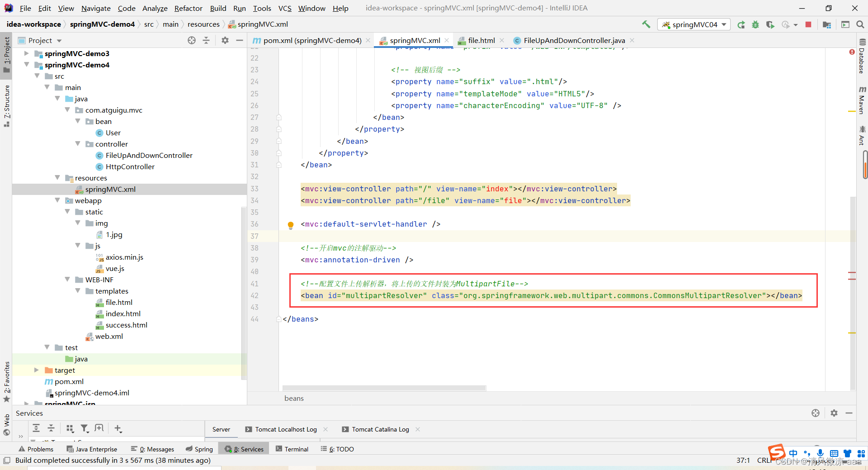Select the Server tab in Services

[221, 429]
